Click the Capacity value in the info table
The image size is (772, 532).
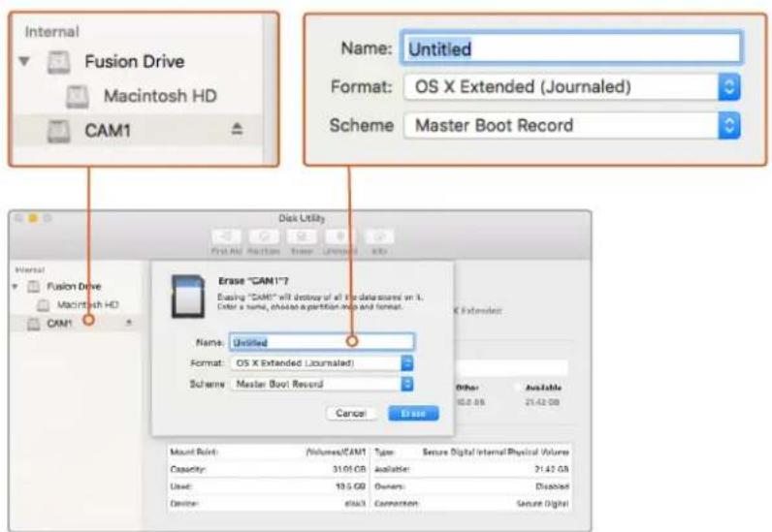[349, 470]
